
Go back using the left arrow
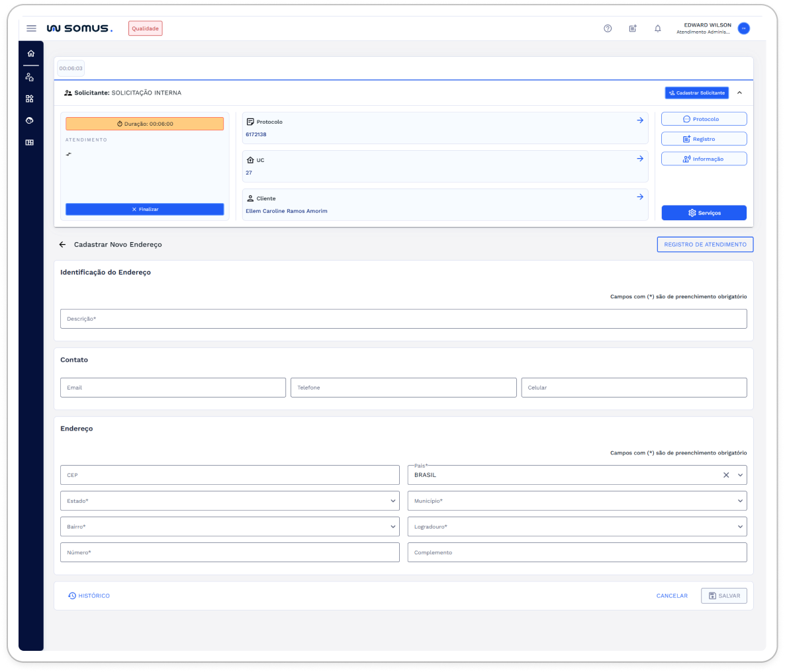[x=63, y=245]
